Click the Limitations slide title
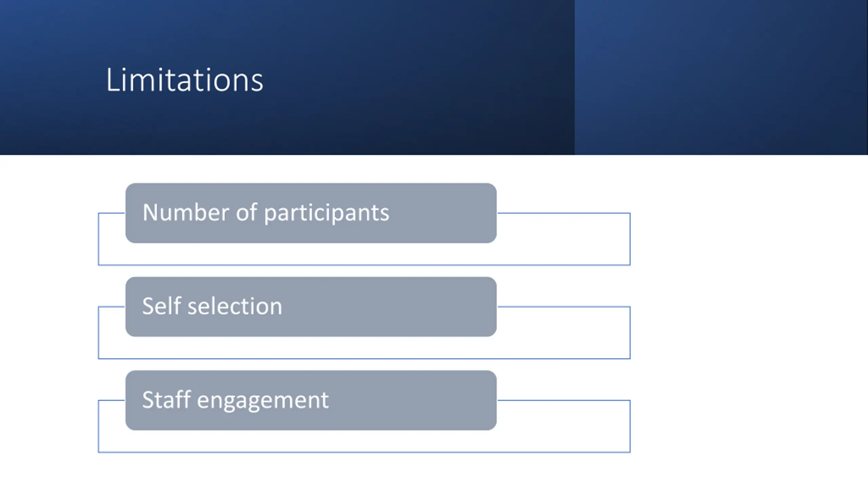868x488 pixels. pyautogui.click(x=184, y=80)
